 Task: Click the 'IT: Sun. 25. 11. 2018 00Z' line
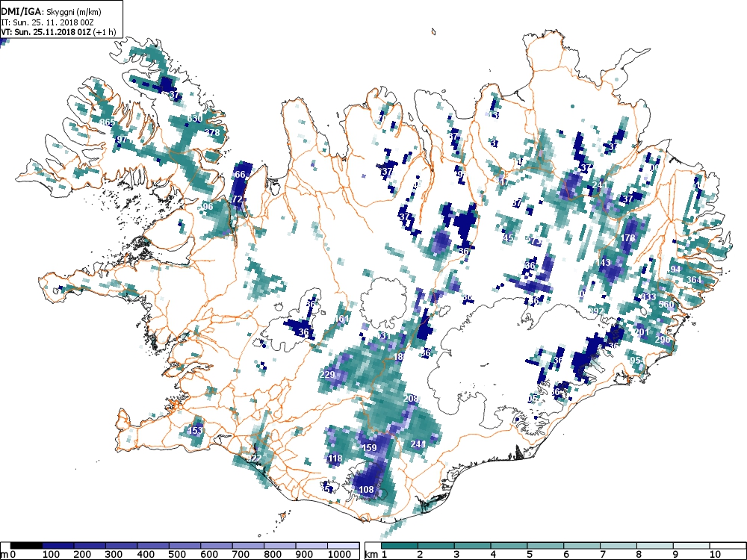tap(48, 22)
